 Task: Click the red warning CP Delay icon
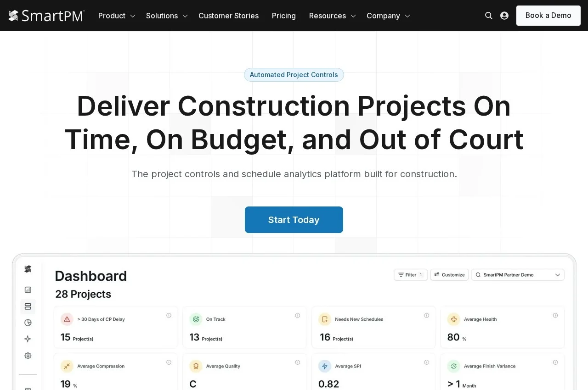pos(67,319)
